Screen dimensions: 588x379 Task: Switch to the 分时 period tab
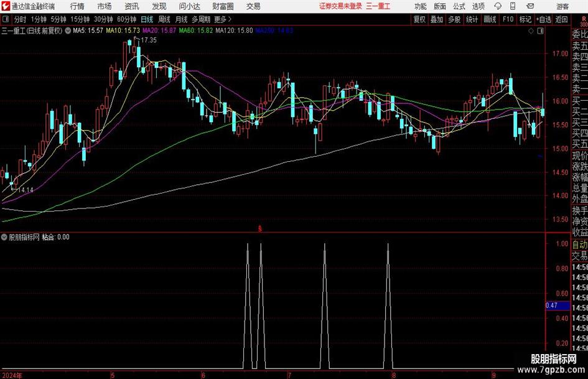(x=20, y=19)
